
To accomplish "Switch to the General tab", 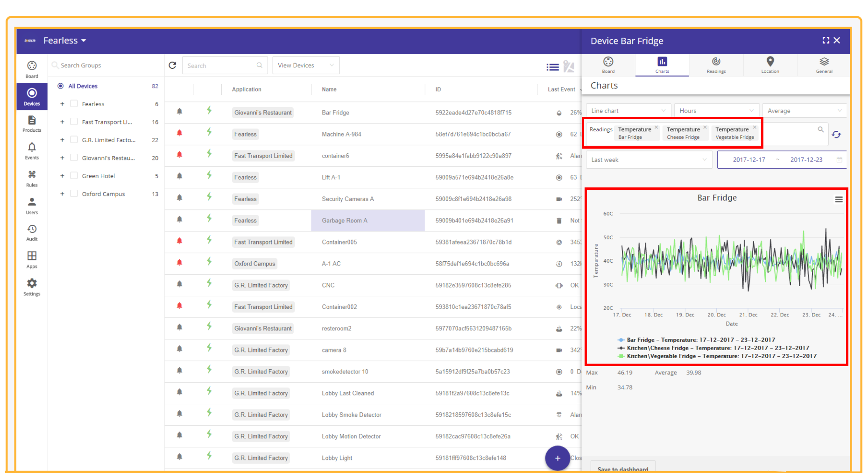I will [824, 65].
